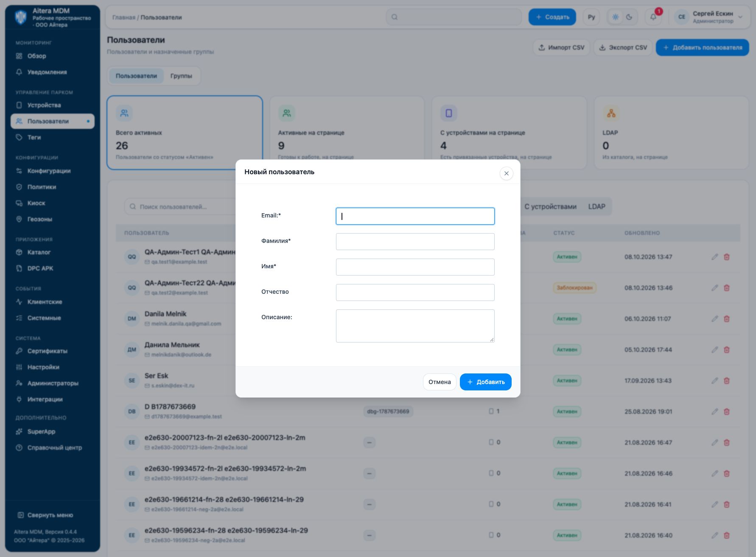Click delete icon for D B1787673669 row

[727, 412]
